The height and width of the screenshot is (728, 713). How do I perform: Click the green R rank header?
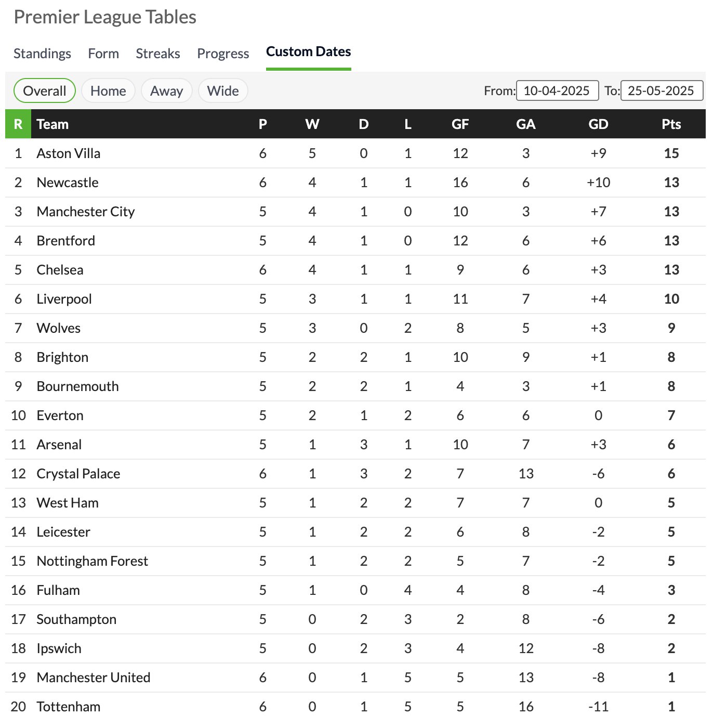18,124
